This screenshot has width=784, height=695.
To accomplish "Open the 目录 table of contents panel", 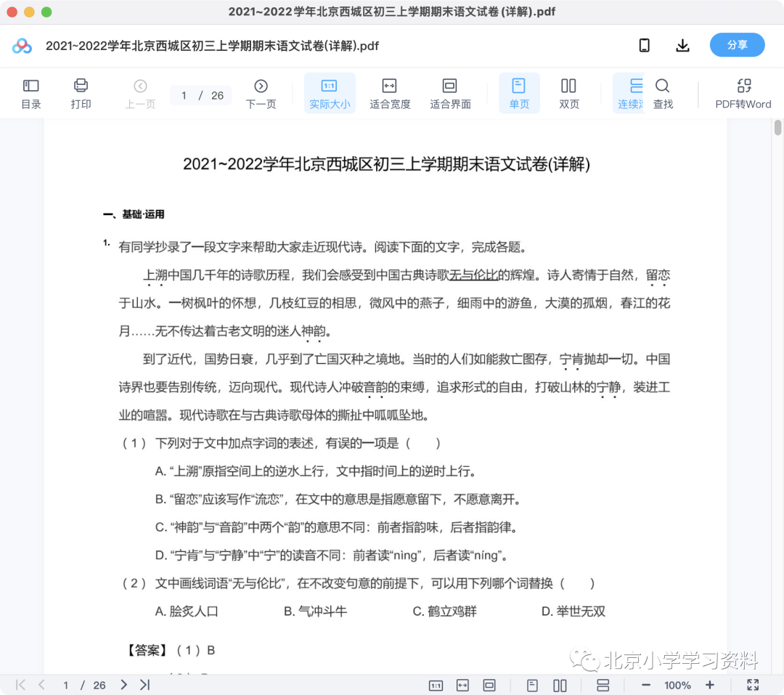I will point(31,94).
